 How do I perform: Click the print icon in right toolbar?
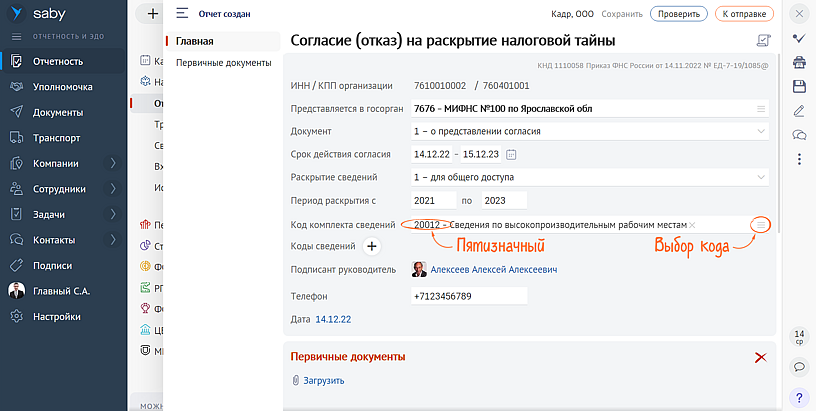(x=799, y=62)
